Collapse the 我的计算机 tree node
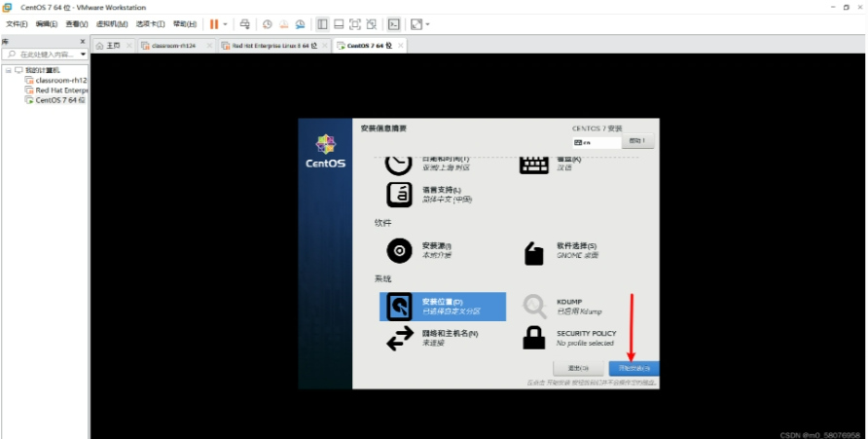The image size is (868, 439). click(9, 70)
